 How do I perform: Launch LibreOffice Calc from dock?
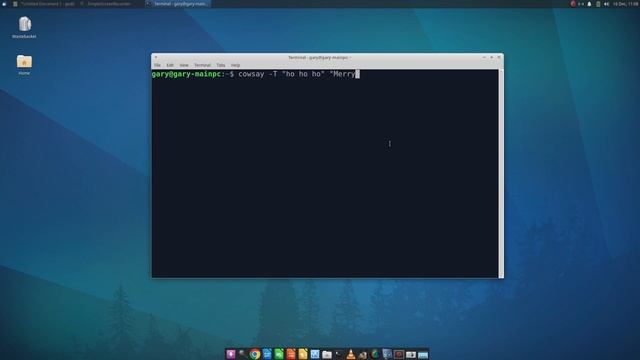tap(279, 354)
